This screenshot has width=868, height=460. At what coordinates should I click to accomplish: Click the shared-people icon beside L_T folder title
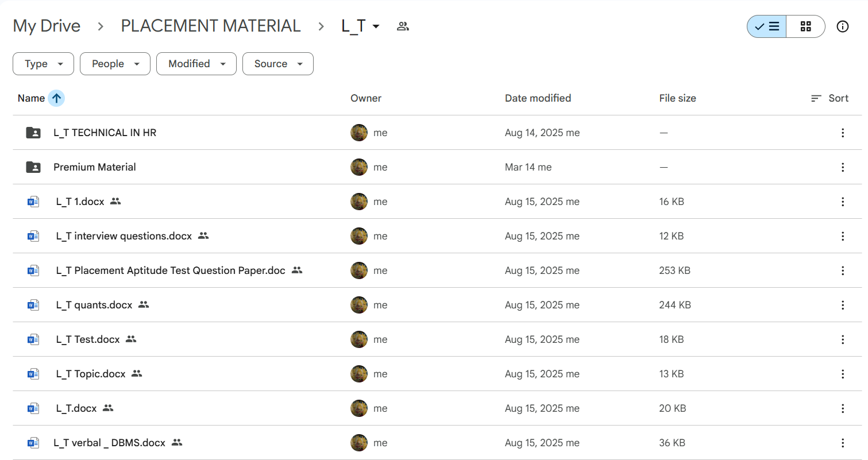(403, 26)
